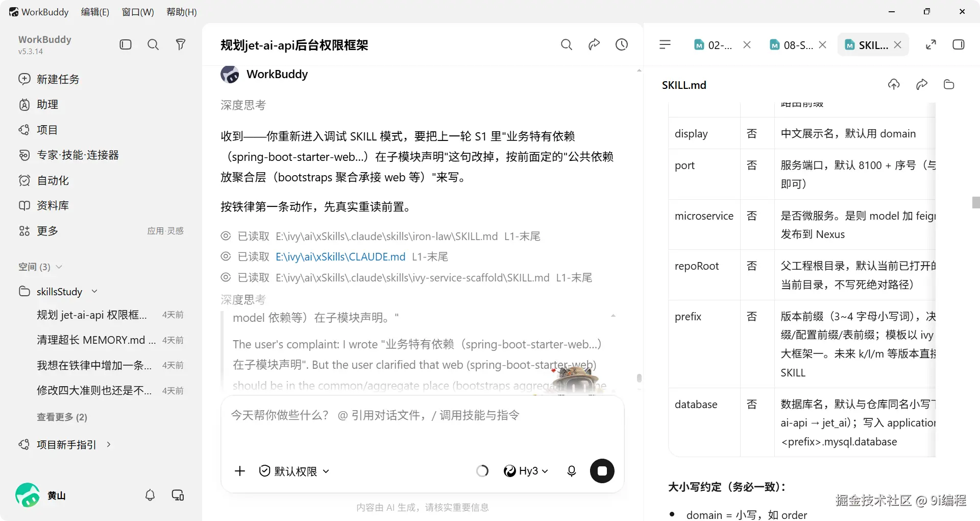This screenshot has width=980, height=521.
Task: Click the preview panel scrollbar thumb
Action: 976,202
